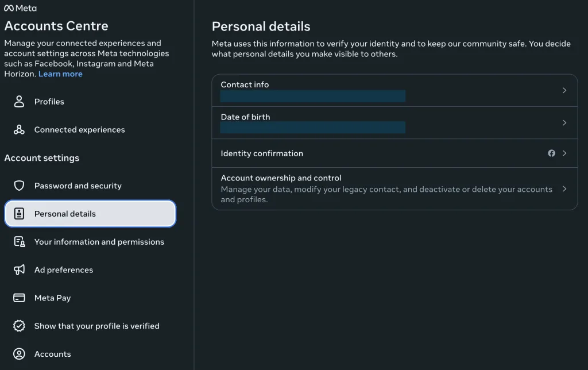Expand Account ownership and control chevron

coord(564,189)
